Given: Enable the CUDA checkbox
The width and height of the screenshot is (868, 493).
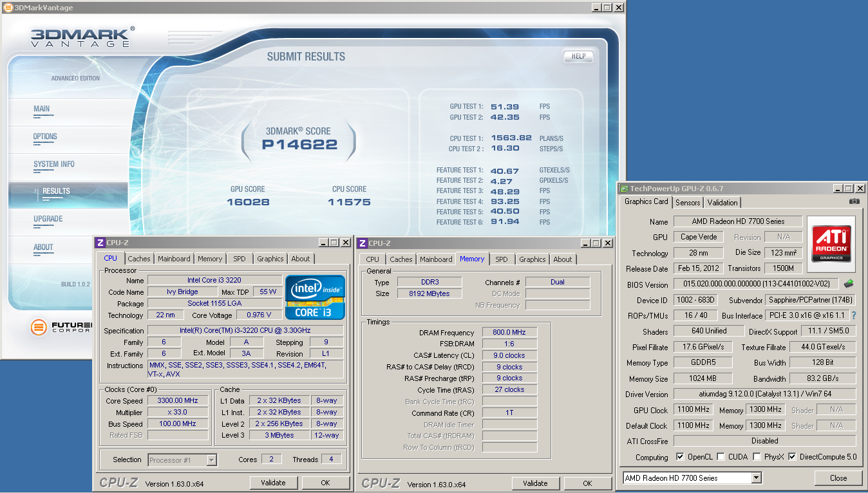Looking at the screenshot, I should pyautogui.click(x=721, y=457).
